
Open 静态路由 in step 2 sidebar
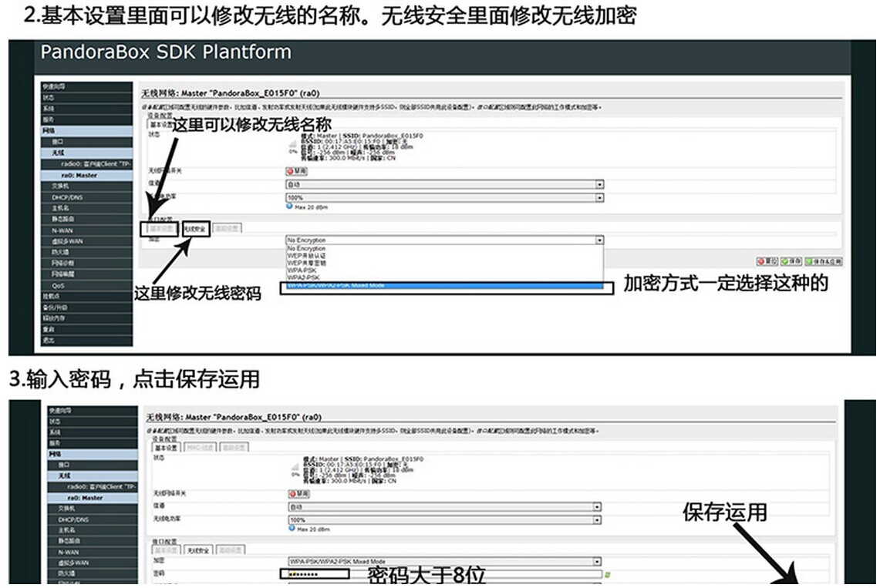pyautogui.click(x=86, y=219)
